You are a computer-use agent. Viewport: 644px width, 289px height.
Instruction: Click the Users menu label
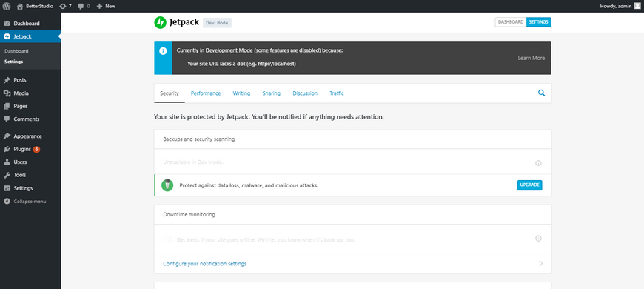point(20,162)
